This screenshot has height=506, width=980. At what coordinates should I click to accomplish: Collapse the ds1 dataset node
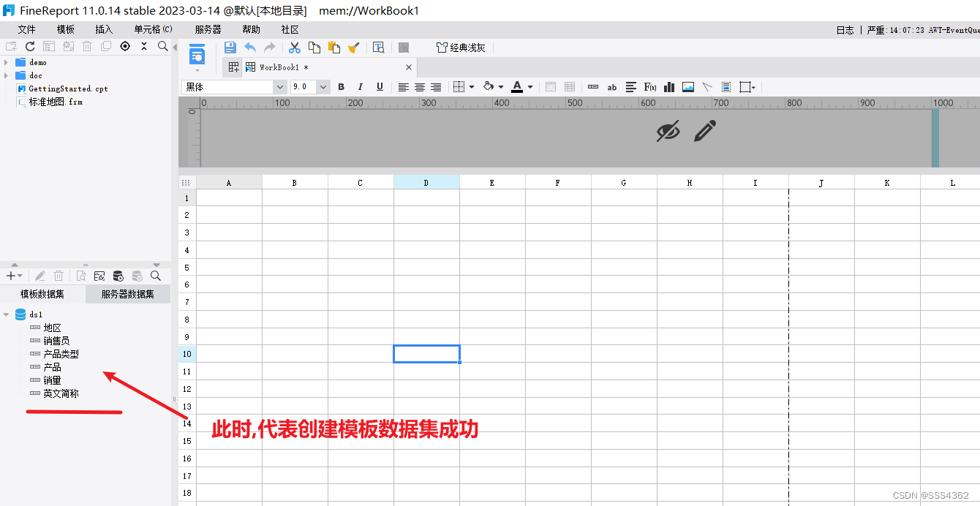(x=7, y=314)
